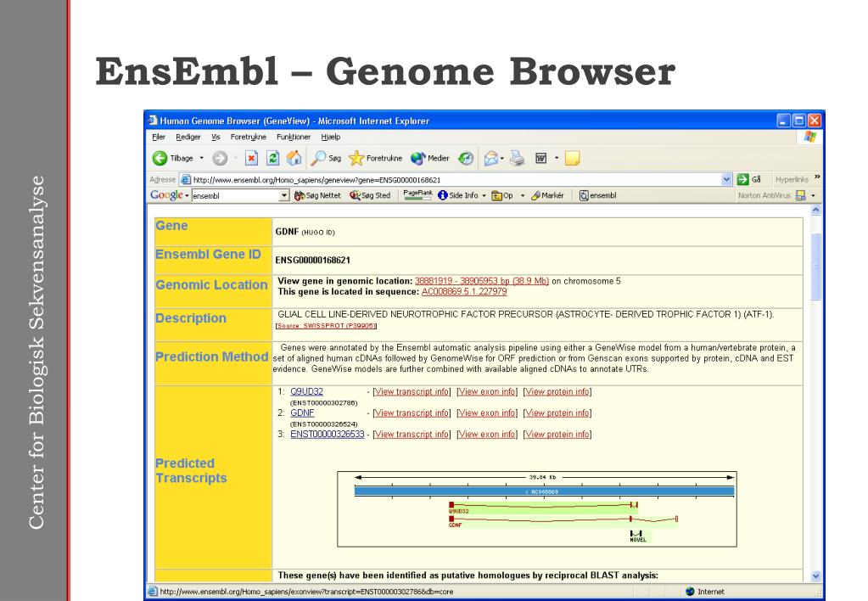View exon info for ENST00000326533
The width and height of the screenshot is (868, 601).
tap(487, 435)
